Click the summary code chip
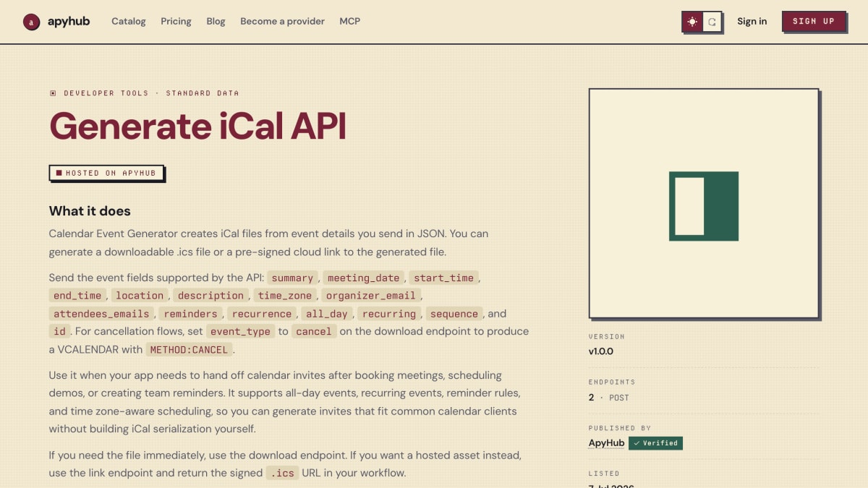Screen dimensions: 868x488 pyautogui.click(x=292, y=278)
